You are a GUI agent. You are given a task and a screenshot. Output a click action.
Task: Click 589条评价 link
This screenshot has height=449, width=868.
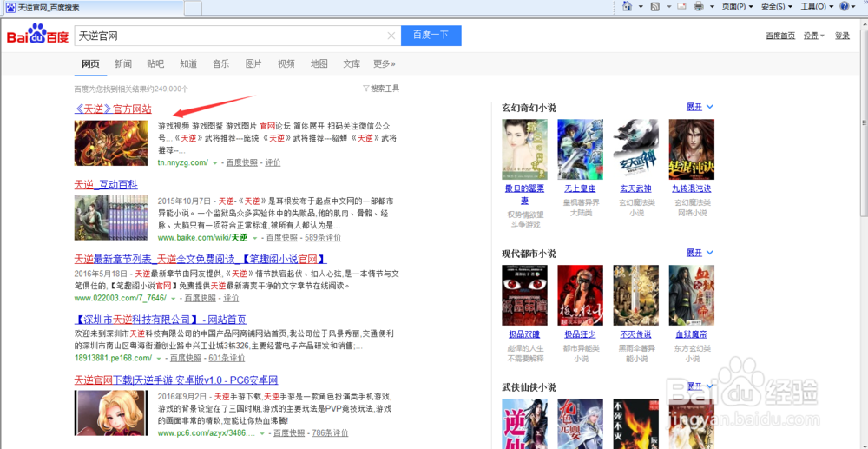point(323,237)
